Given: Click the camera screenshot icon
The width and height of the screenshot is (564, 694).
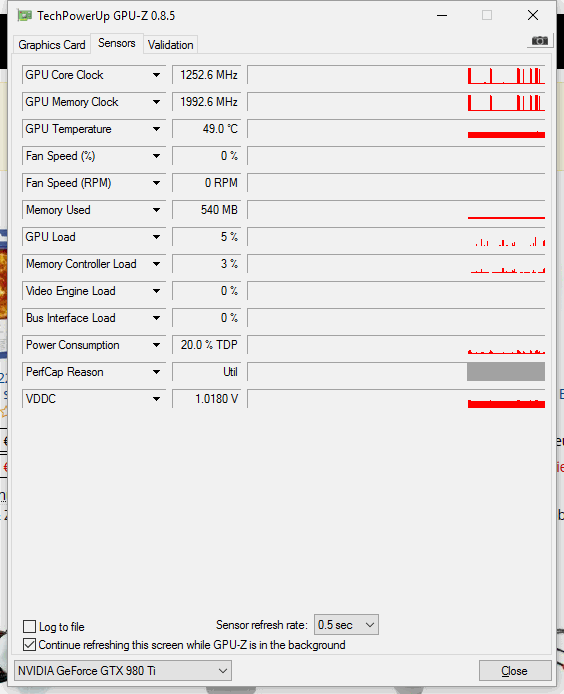Looking at the screenshot, I should 539,41.
